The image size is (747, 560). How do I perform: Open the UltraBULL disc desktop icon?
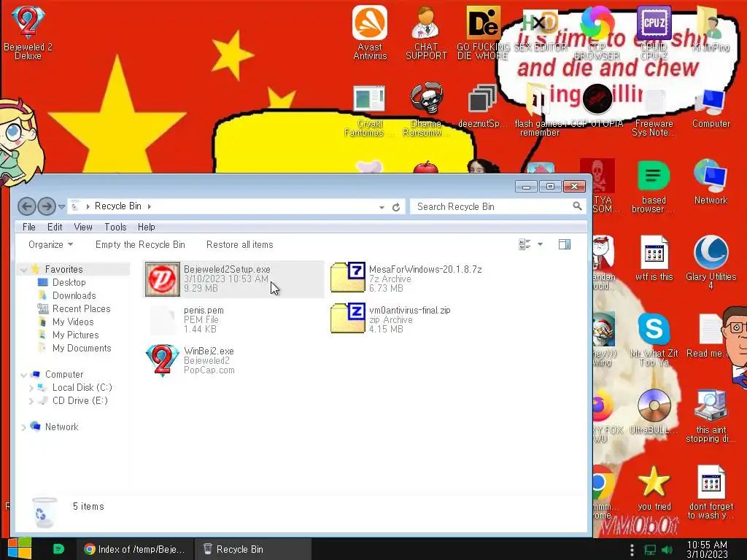pyautogui.click(x=654, y=411)
